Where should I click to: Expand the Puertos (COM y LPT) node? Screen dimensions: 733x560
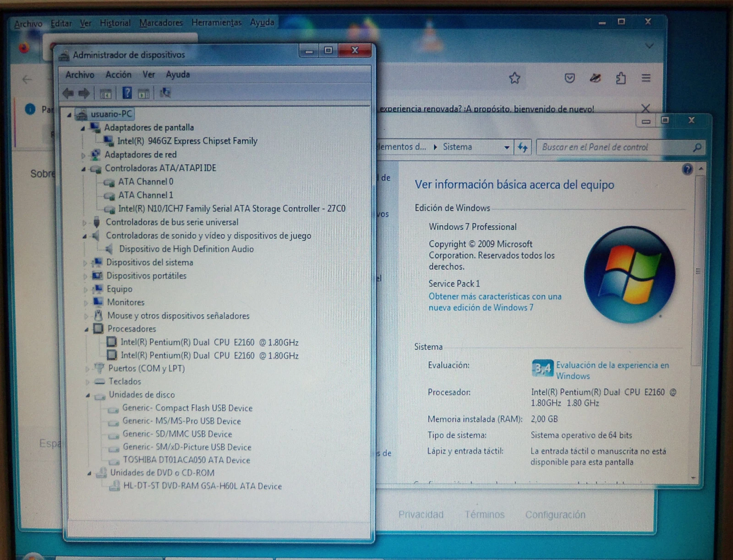[x=87, y=369]
